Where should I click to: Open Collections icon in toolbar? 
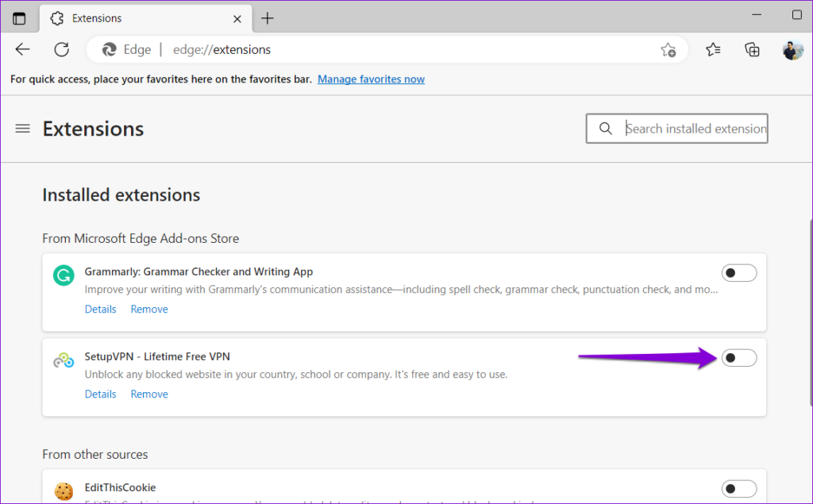(752, 49)
